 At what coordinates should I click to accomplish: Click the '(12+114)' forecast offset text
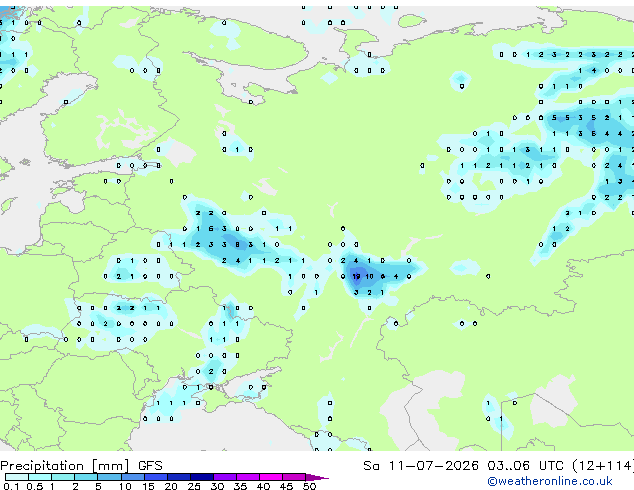click(603, 466)
